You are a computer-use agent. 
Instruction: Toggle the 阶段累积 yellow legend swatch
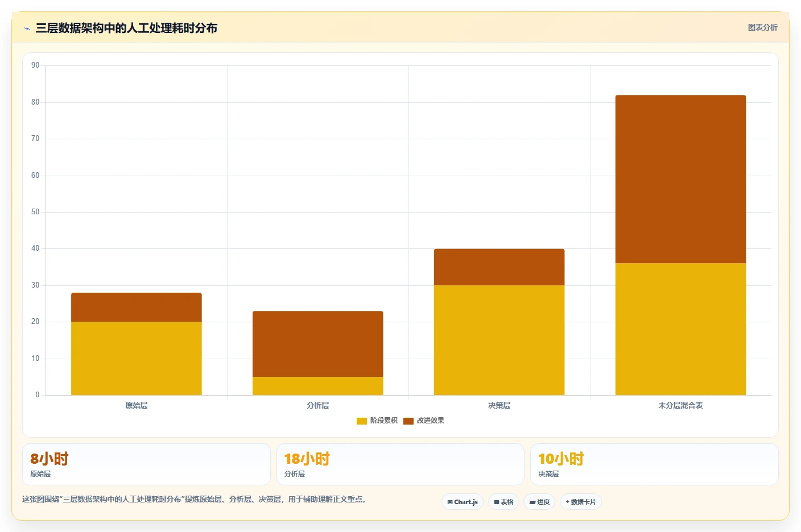(x=362, y=421)
